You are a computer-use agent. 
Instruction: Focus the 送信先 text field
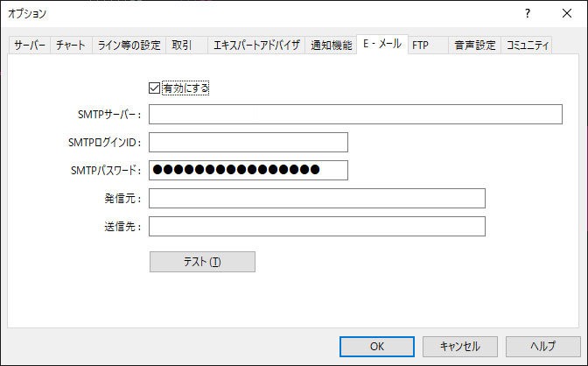(x=317, y=227)
